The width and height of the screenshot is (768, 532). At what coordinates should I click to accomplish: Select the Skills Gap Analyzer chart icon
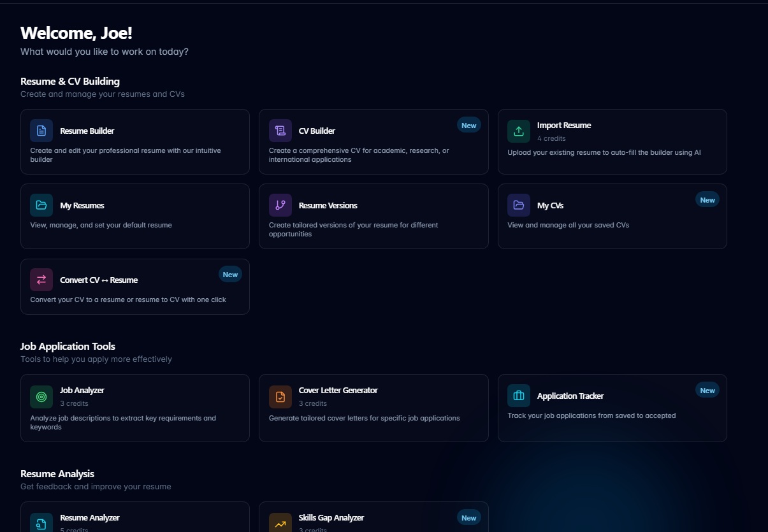click(x=280, y=522)
